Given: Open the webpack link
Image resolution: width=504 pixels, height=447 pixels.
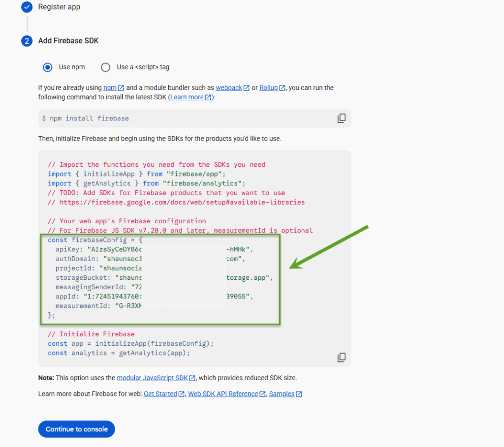Looking at the screenshot, I should pos(229,88).
